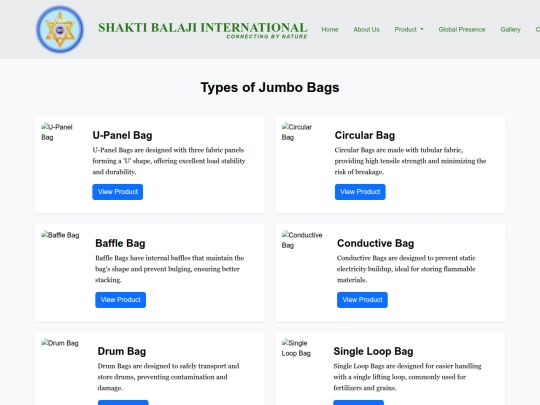Screen dimensions: 540x405
Task: View Product for Conductive Bag
Action: tap(362, 300)
